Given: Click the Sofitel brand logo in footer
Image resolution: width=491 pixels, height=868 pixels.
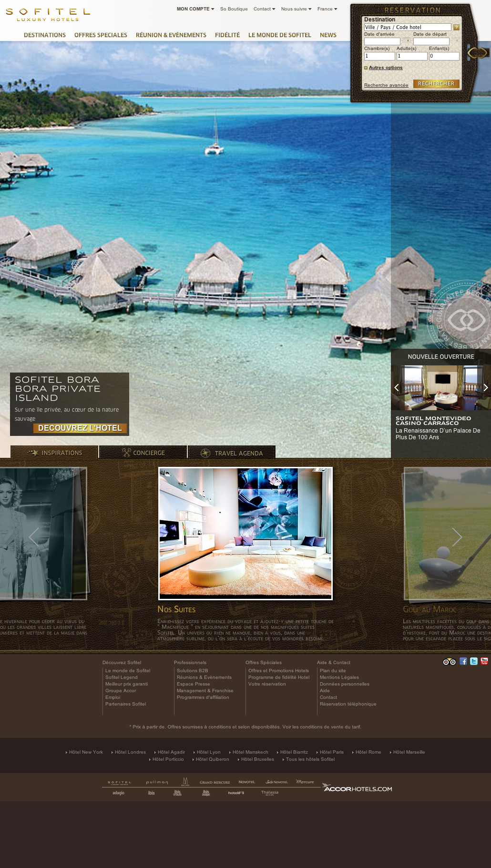Looking at the screenshot, I should [x=119, y=782].
